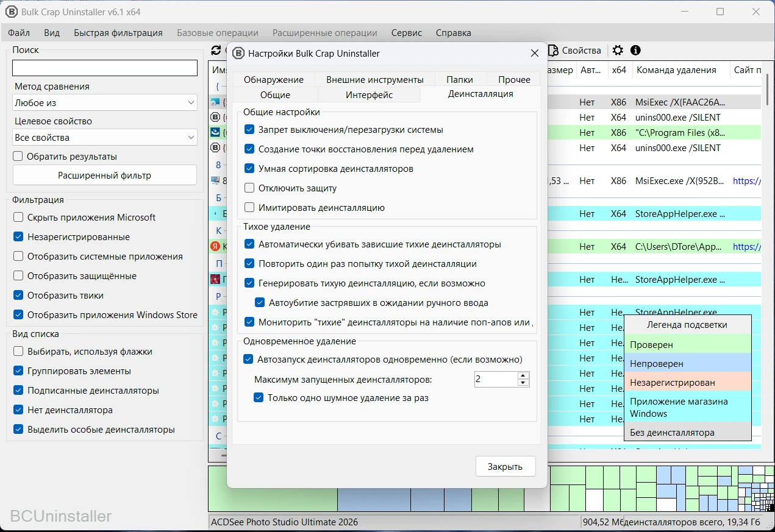Screen dimensions: 775x532
Task: Enable 'Отключить защиту' checkbox
Action: [249, 188]
